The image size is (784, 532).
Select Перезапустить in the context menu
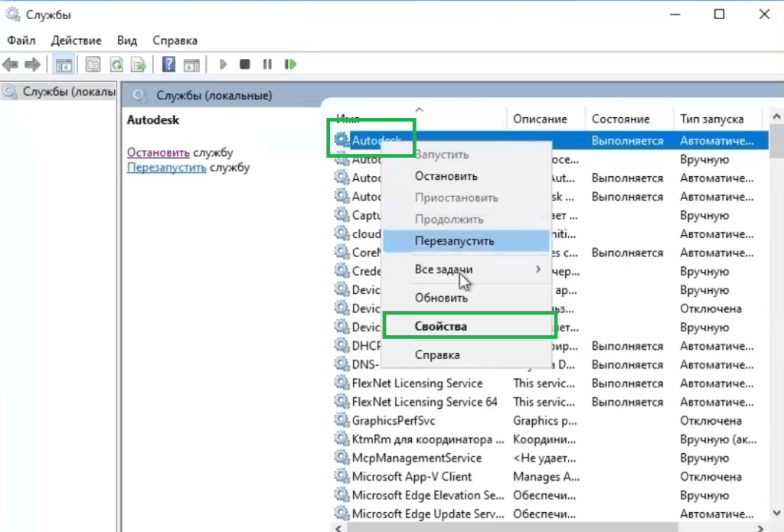[x=455, y=241]
